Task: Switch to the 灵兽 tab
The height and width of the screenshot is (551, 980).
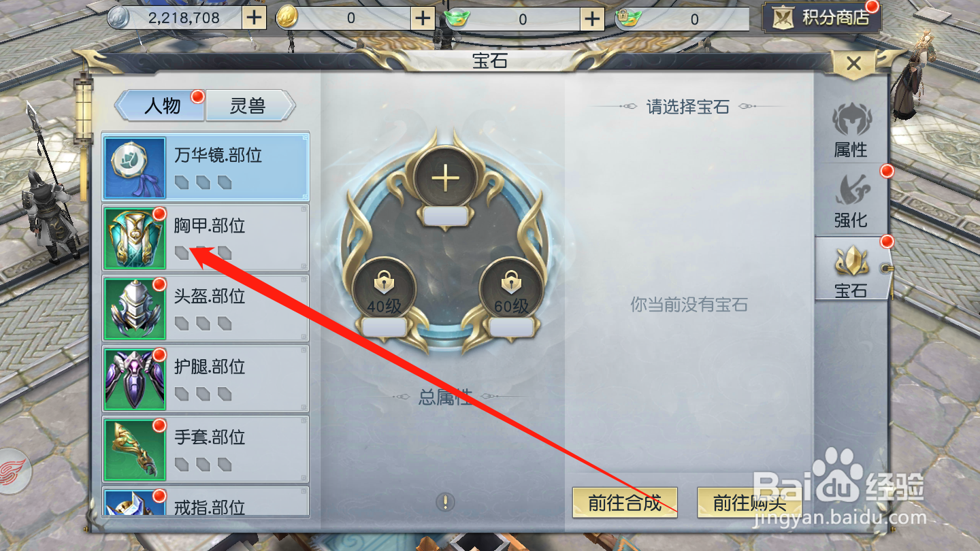Action: click(249, 105)
